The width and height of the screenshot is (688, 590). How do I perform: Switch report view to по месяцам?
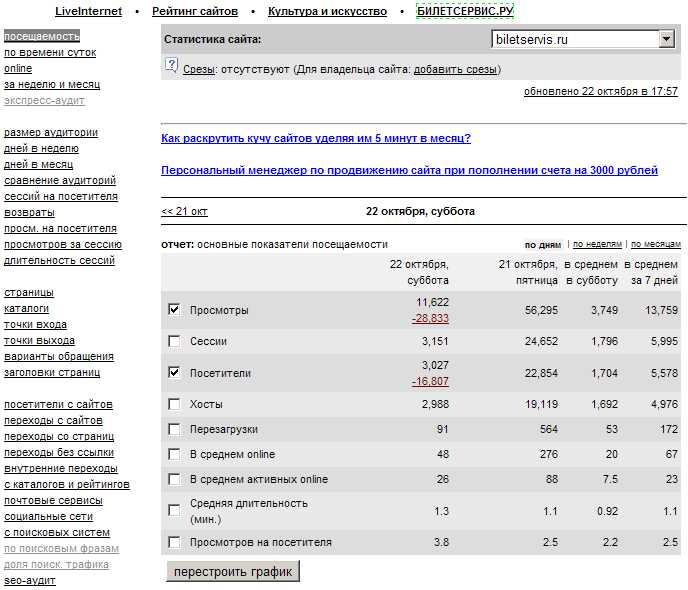tap(655, 244)
